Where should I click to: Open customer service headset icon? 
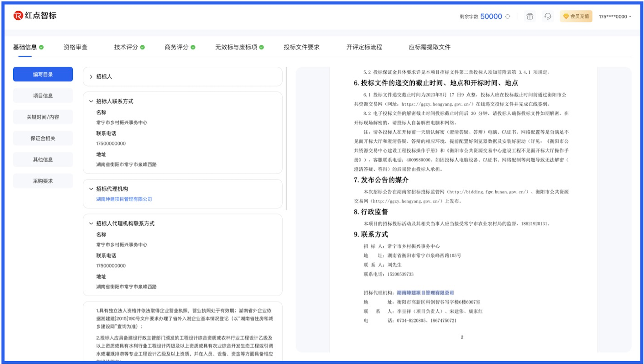pos(547,17)
